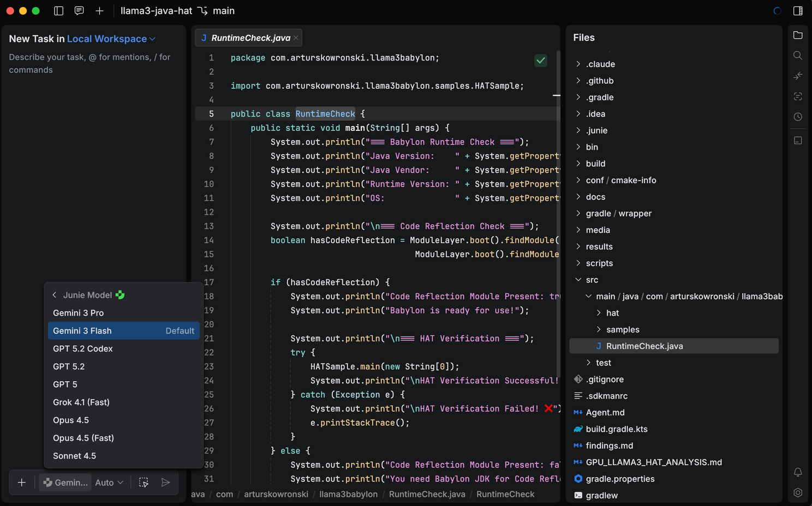Toggle the right panel layout icon
Viewport: 812px width, 506px height.
(x=798, y=11)
